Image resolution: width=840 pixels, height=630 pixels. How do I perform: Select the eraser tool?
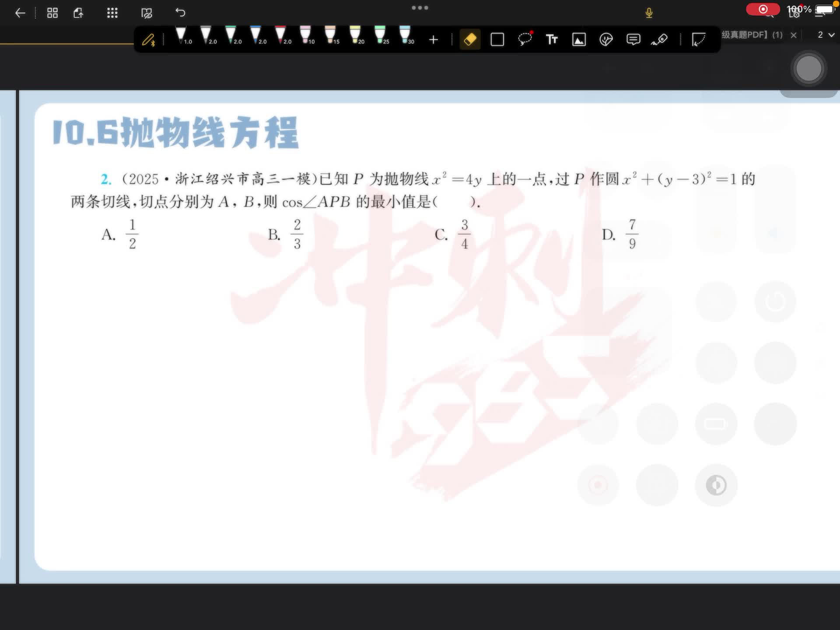pos(470,40)
